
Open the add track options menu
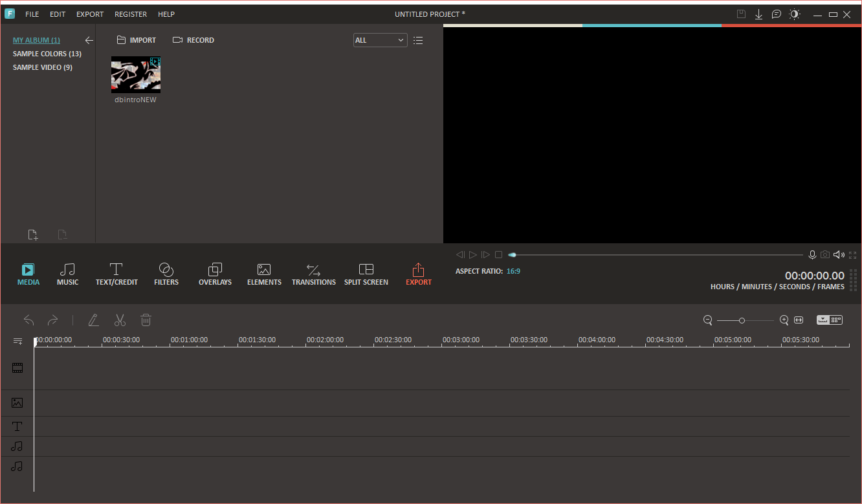point(17,341)
